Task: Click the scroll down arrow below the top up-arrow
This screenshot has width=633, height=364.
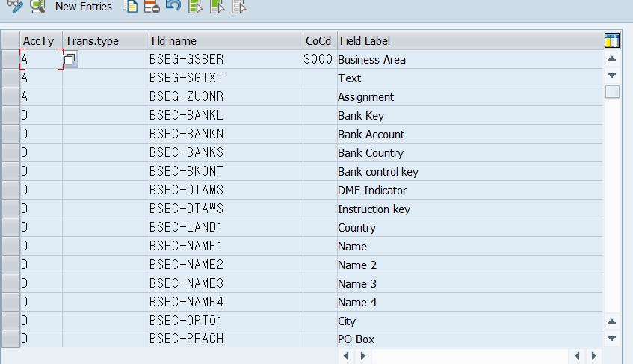Action: pos(611,75)
